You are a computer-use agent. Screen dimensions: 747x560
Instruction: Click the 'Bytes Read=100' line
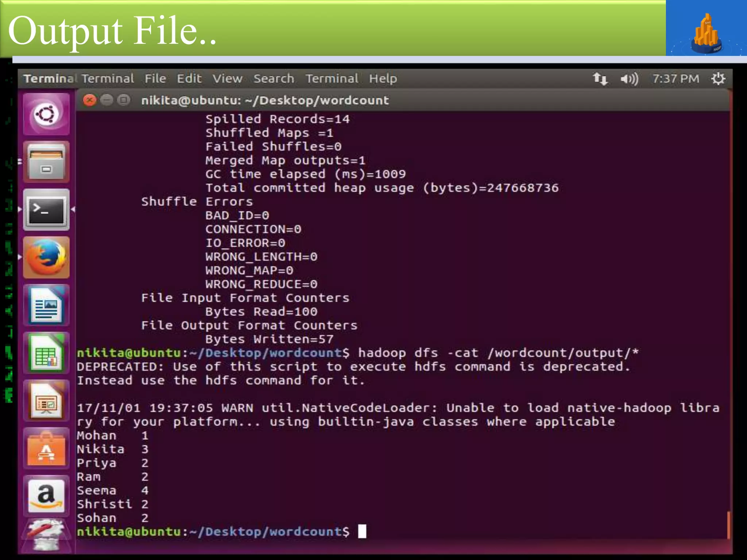261,312
